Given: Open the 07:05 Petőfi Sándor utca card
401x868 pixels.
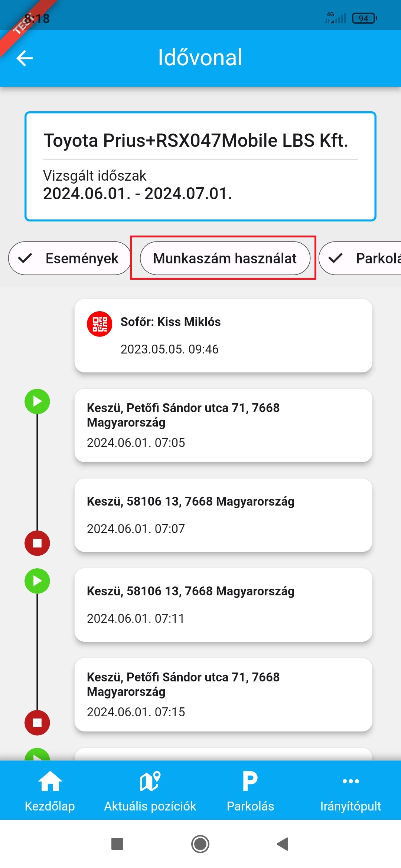Looking at the screenshot, I should 223,425.
